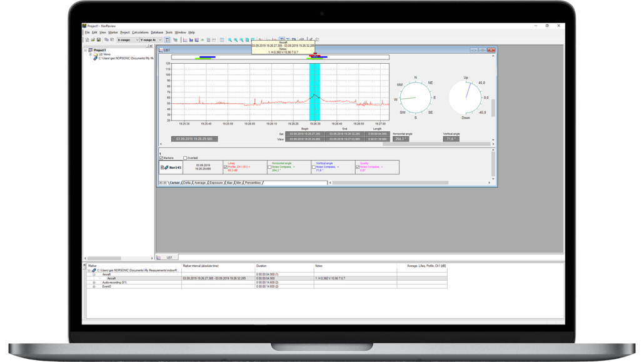The height and width of the screenshot is (362, 644).
Task: Click the Vertical angle value 71,6
Action: (451, 139)
